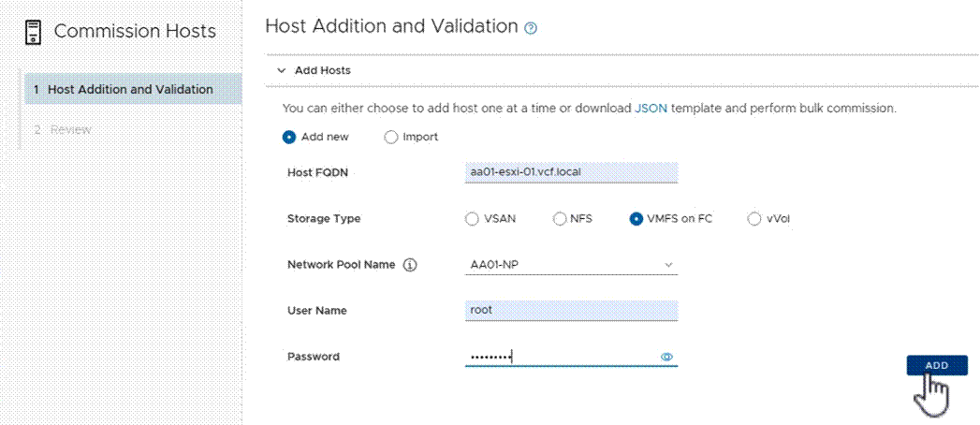
Task: Select the Add new radio option
Action: tap(288, 137)
